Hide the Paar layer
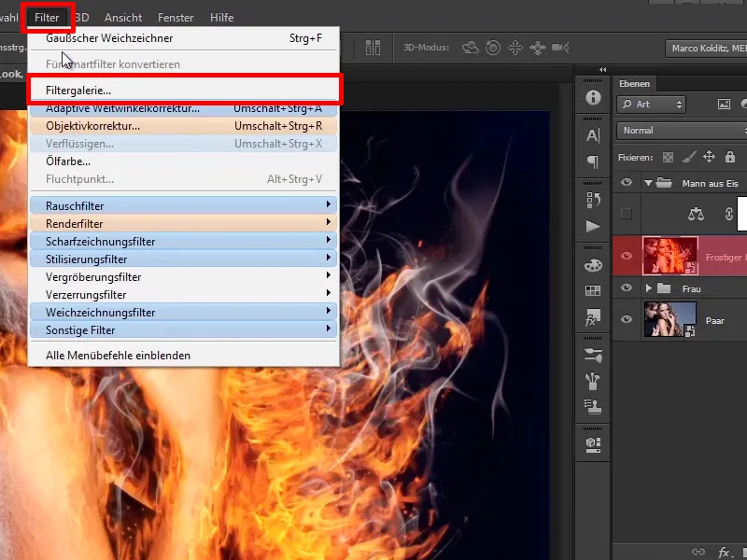This screenshot has width=747, height=560. point(627,319)
